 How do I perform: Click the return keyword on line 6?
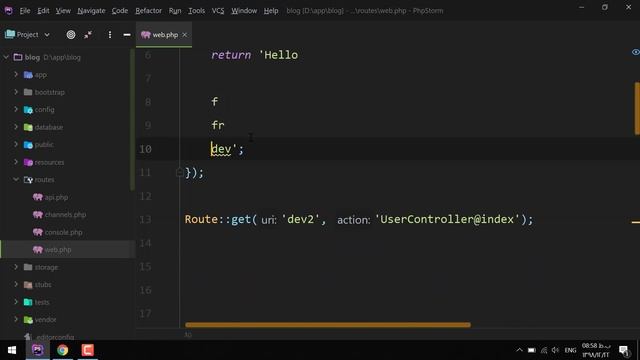[x=231, y=55]
